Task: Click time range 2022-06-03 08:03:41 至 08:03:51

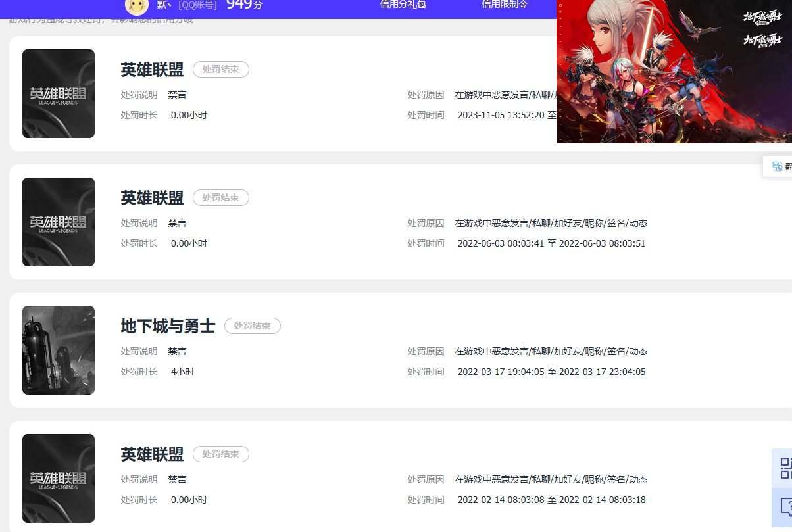Action: (551, 243)
